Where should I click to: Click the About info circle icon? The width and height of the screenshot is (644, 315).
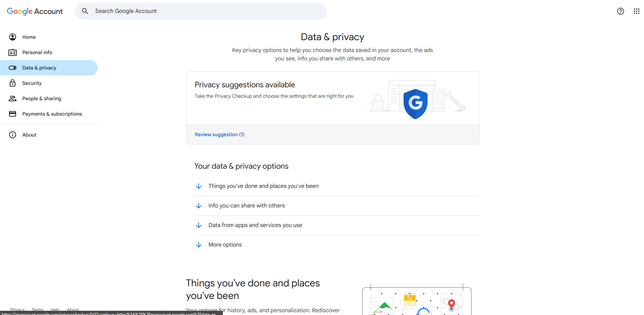tap(13, 135)
